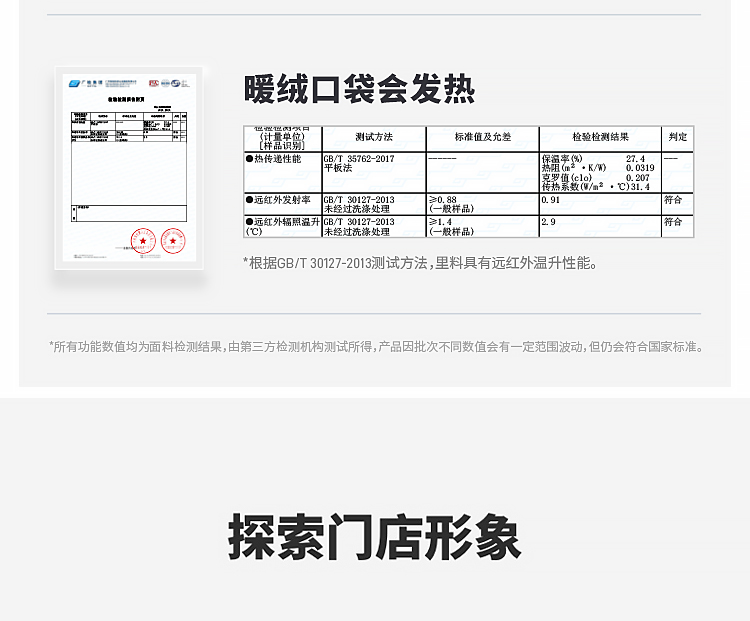This screenshot has width=750, height=621.
Task: Open the test report certificate thumbnail
Action: 129,167
